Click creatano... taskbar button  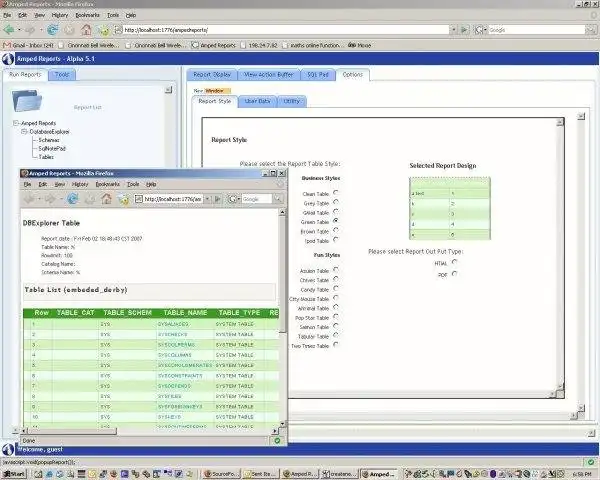[x=340, y=474]
